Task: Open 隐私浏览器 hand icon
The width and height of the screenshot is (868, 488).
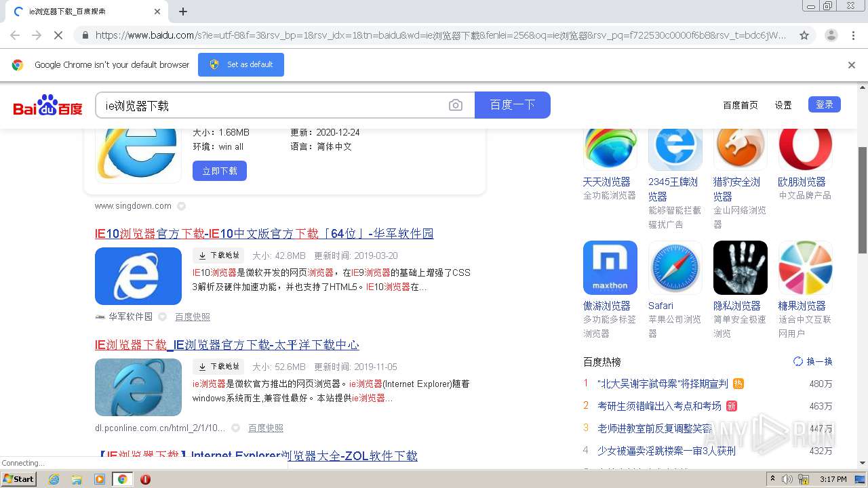Action: pyautogui.click(x=741, y=268)
